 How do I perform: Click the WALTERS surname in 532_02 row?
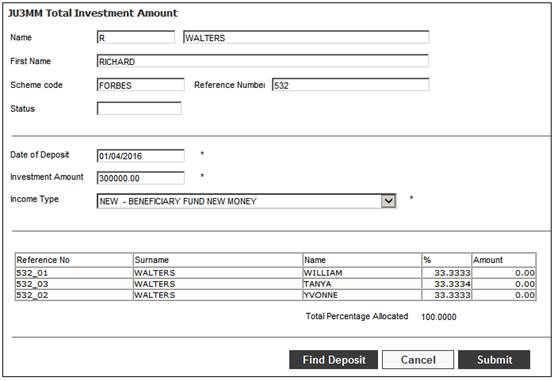(218, 295)
